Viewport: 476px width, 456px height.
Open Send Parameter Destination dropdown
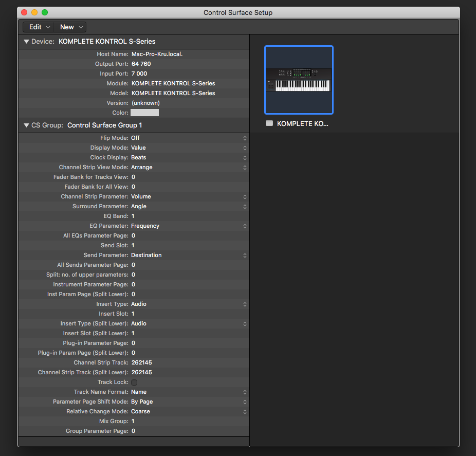(188, 255)
